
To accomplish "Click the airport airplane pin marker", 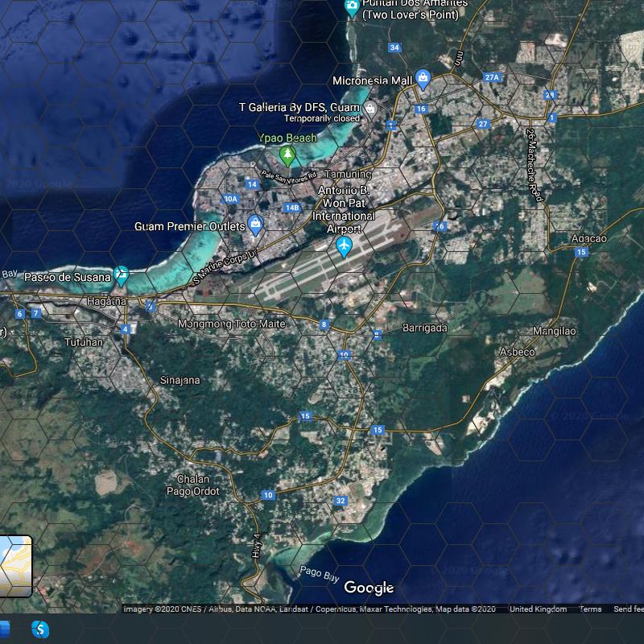I will tap(344, 247).
